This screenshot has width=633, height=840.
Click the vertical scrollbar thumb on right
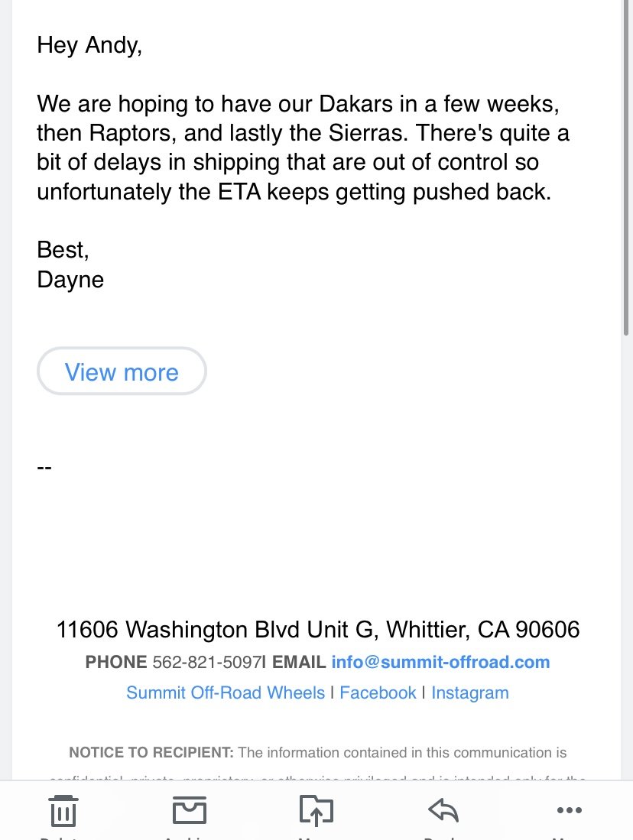tap(626, 167)
